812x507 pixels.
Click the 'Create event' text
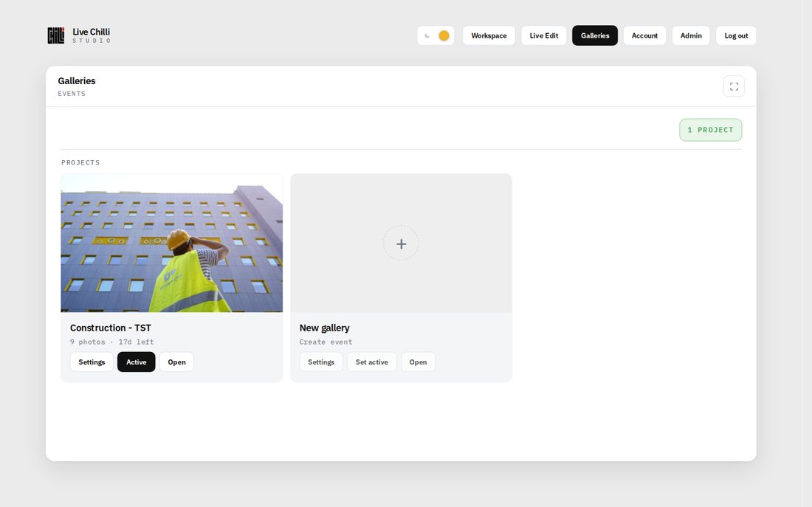tap(326, 342)
